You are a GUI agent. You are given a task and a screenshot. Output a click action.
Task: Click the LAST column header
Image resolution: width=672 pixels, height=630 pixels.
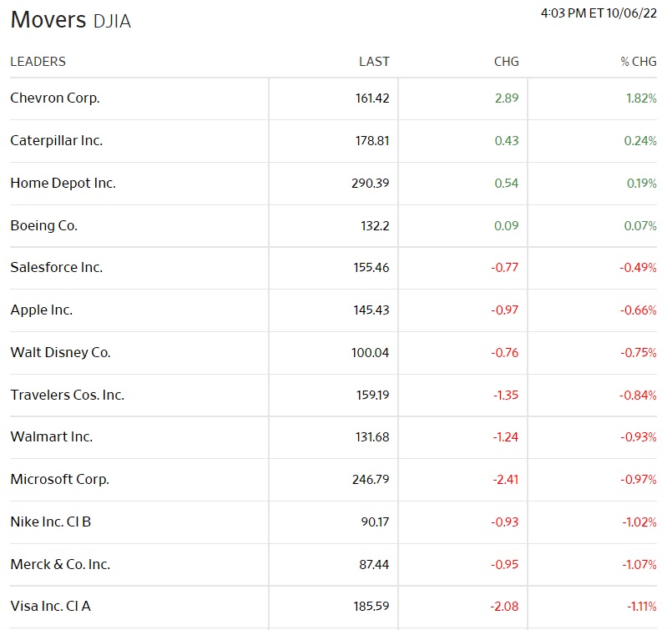374,62
